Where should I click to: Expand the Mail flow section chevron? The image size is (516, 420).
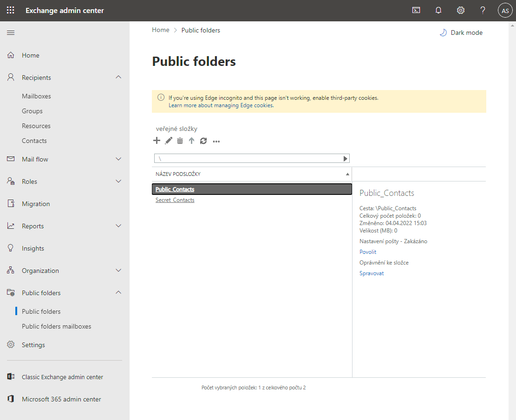pos(118,159)
